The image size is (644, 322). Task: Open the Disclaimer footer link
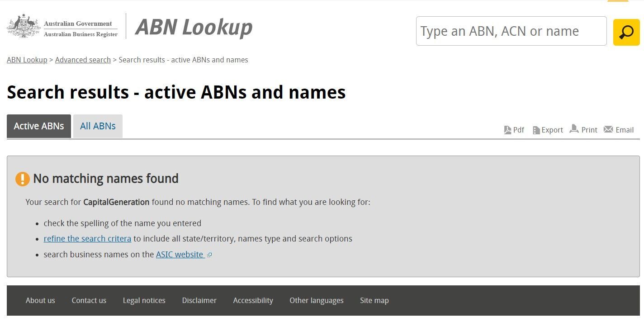199,300
